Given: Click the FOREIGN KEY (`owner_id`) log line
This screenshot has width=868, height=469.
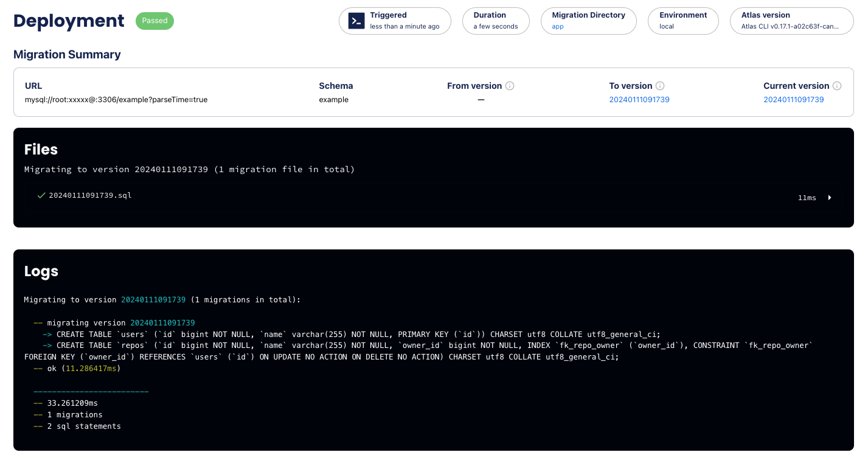Looking at the screenshot, I should (322, 357).
